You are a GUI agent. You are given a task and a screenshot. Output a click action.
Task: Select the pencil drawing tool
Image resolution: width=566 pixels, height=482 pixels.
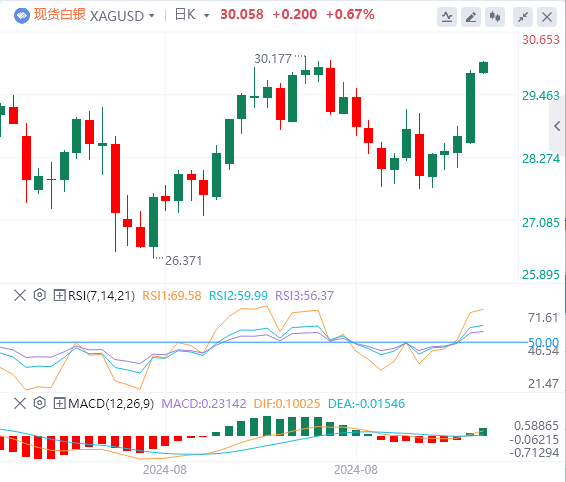[x=471, y=17]
